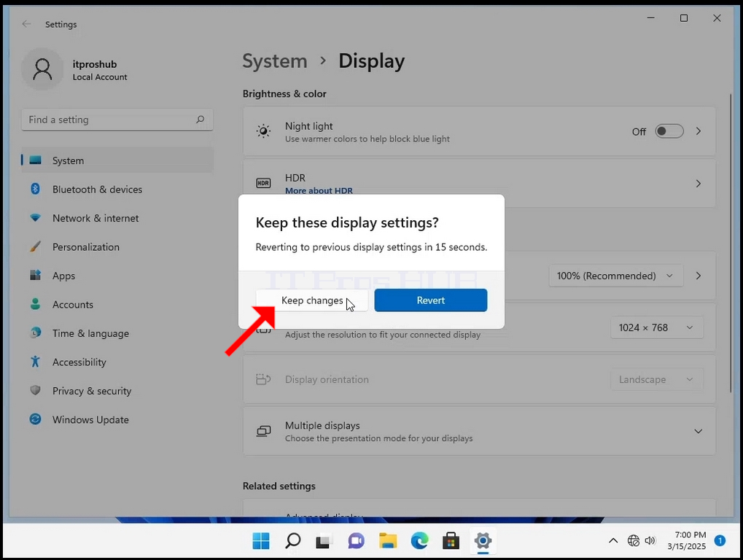Click System in the breadcrumb
The height and width of the screenshot is (560, 743).
point(275,61)
